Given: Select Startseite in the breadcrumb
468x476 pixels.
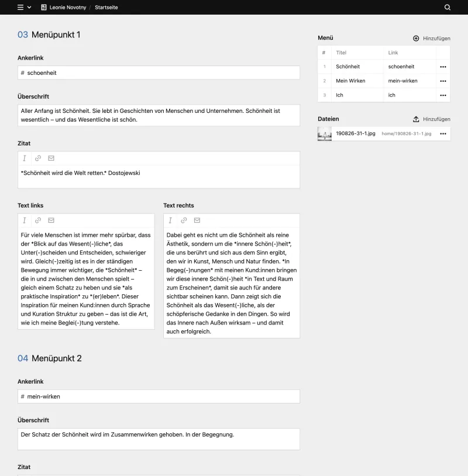Looking at the screenshot, I should [106, 8].
